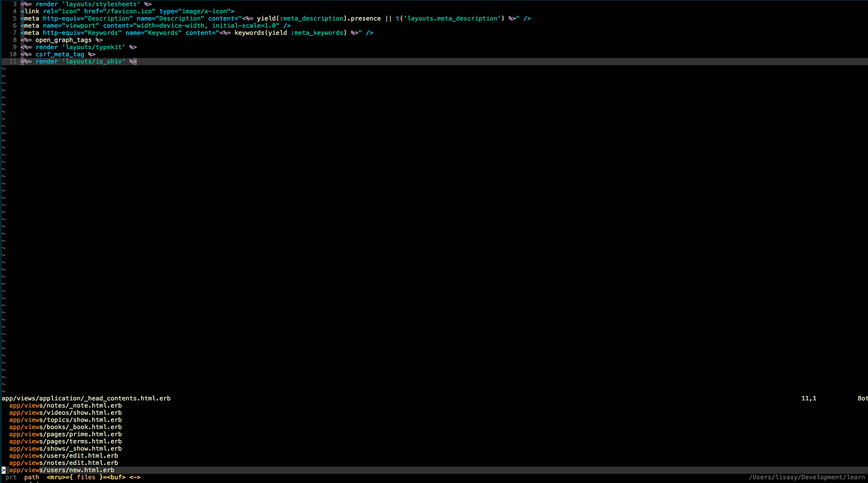Click the prt prompt indicator
This screenshot has height=483, width=868.
[11, 477]
